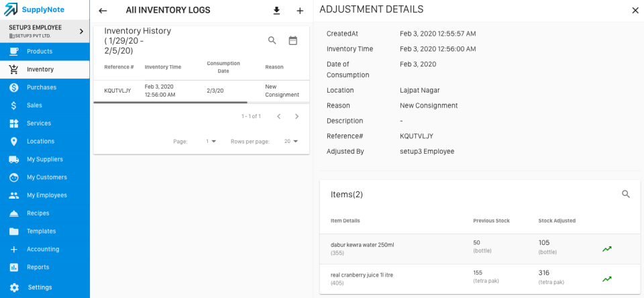Click the Templates folder icon
This screenshot has width=644, height=298.
point(14,232)
